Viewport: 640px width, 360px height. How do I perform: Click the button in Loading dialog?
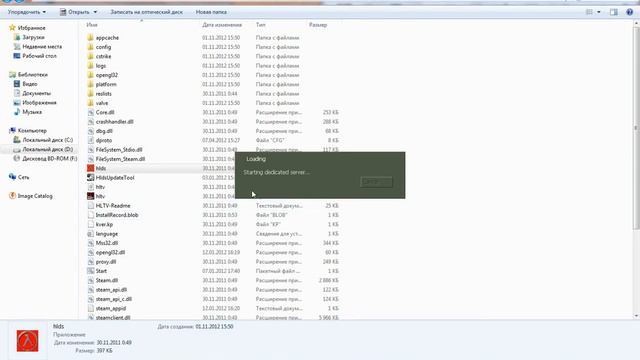pos(376,182)
